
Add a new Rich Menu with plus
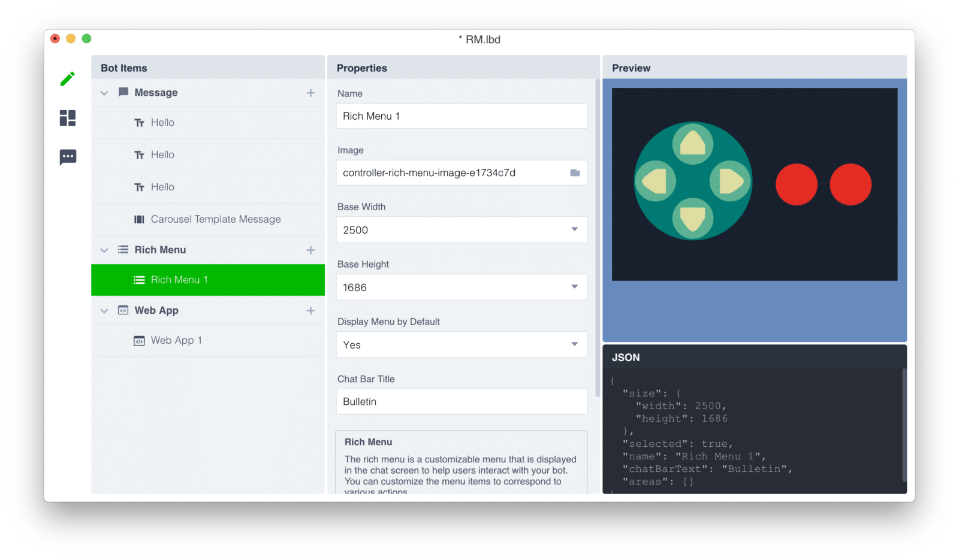310,250
